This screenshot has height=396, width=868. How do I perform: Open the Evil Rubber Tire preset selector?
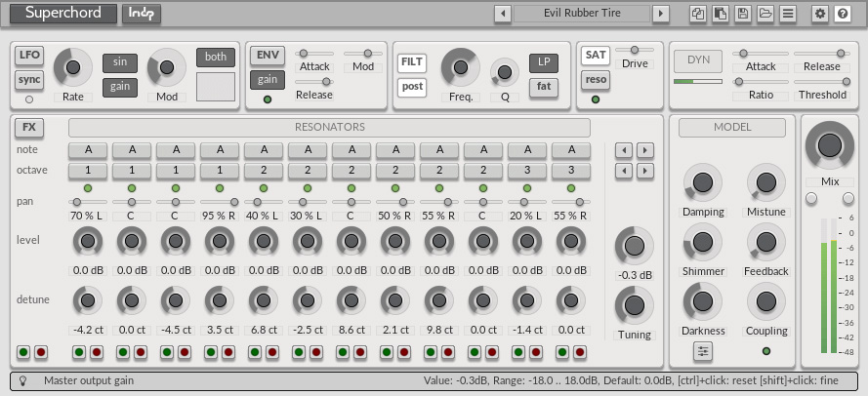582,14
